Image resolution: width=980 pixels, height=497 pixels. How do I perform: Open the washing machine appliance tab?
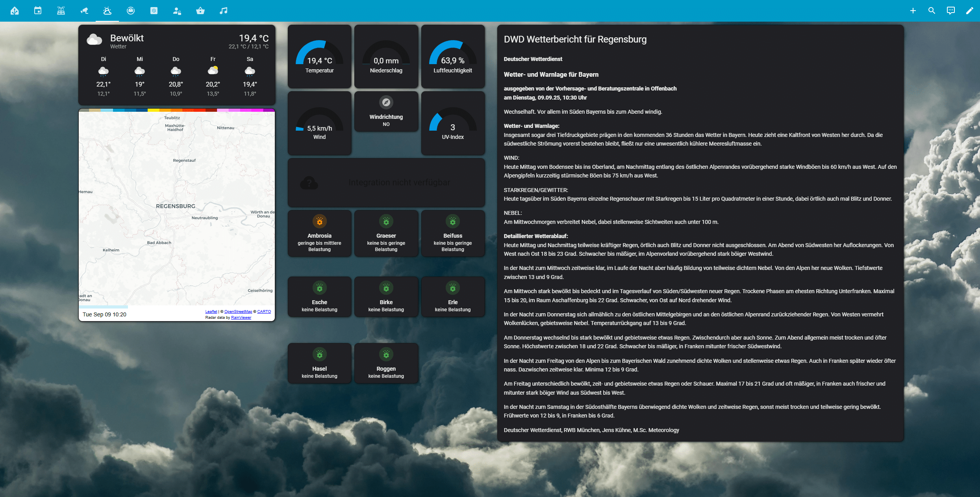tap(154, 11)
